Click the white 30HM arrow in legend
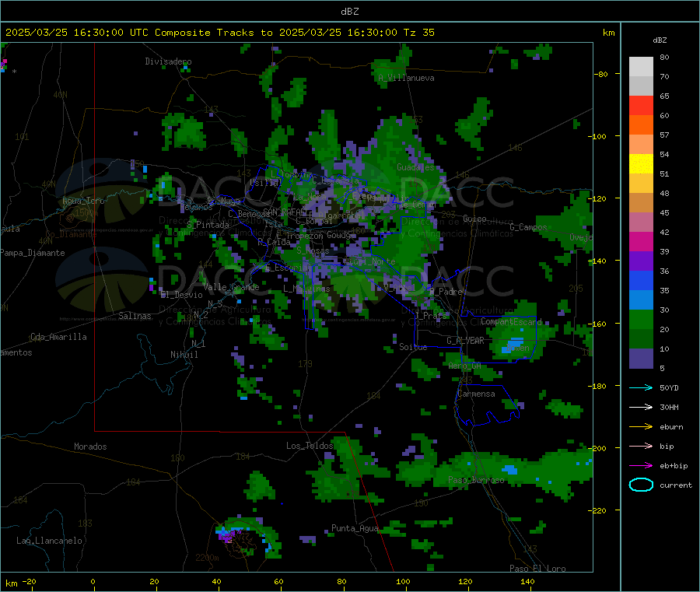 (x=641, y=407)
